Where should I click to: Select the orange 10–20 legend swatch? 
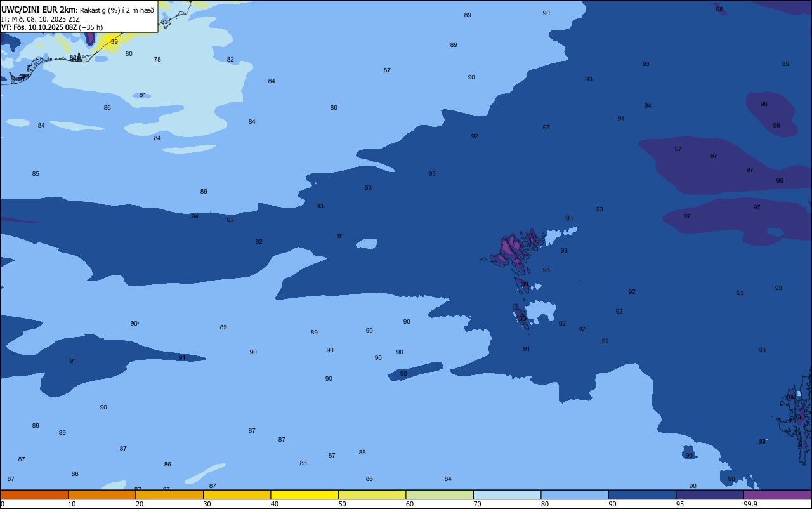101,494
